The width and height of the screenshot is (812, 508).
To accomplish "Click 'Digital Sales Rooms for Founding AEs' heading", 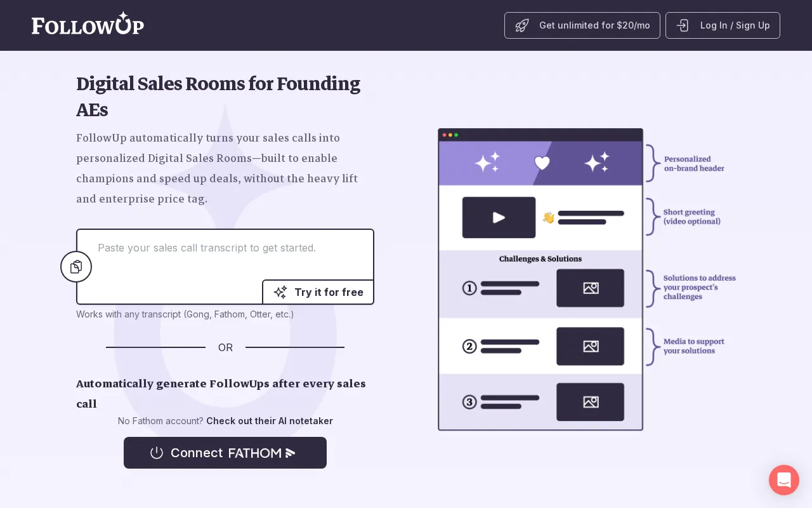I will click(218, 97).
